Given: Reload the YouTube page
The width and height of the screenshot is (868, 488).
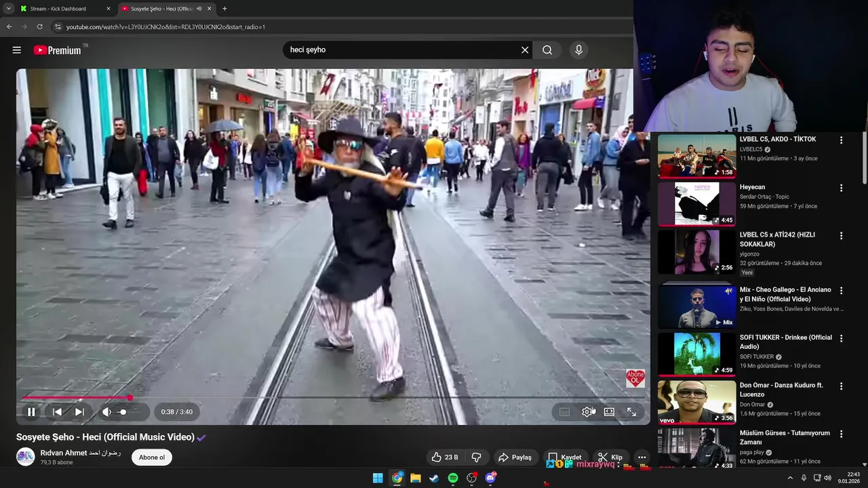Looking at the screenshot, I should point(40,27).
